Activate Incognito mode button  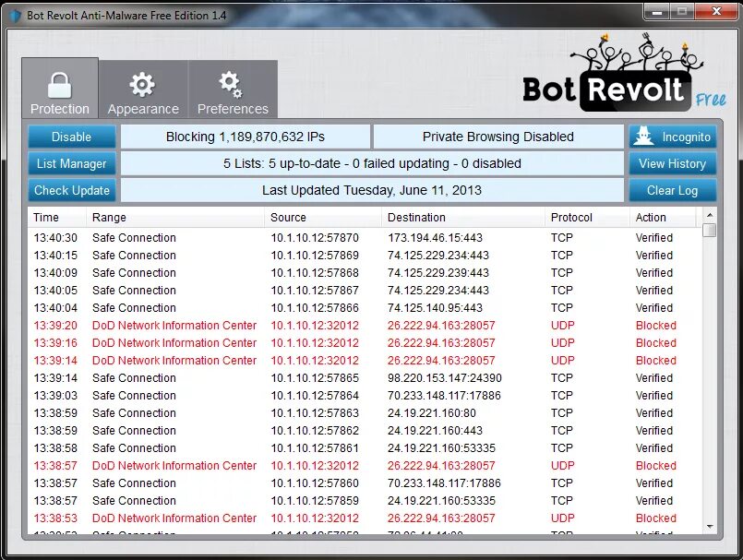673,137
